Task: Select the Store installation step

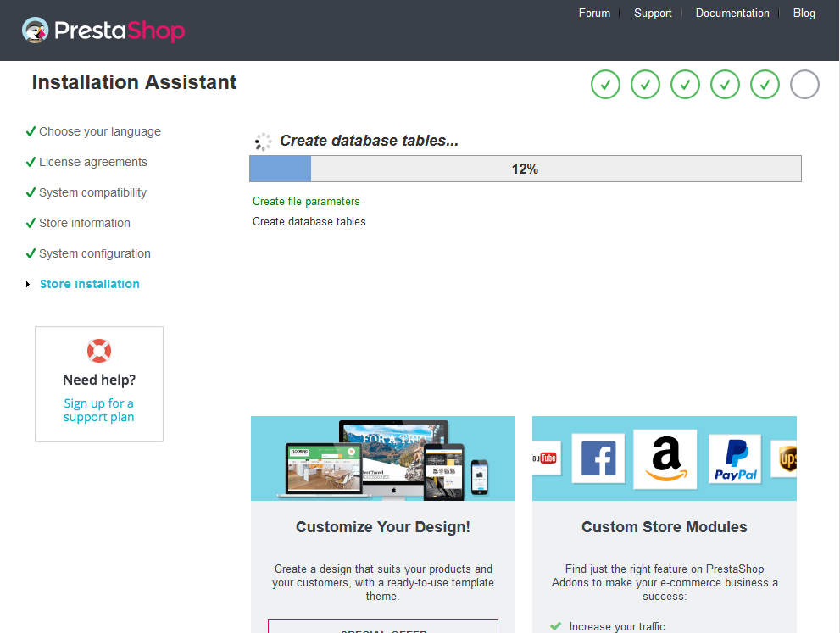Action: (90, 285)
